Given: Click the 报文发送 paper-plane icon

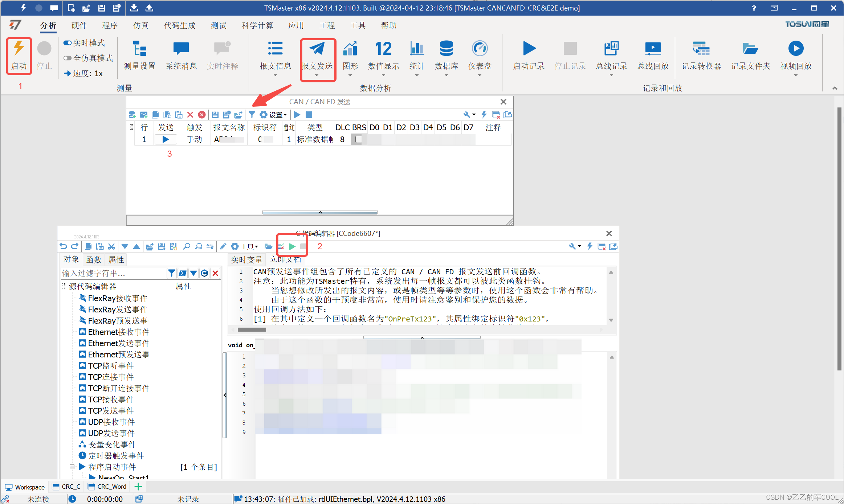Looking at the screenshot, I should click(x=317, y=49).
